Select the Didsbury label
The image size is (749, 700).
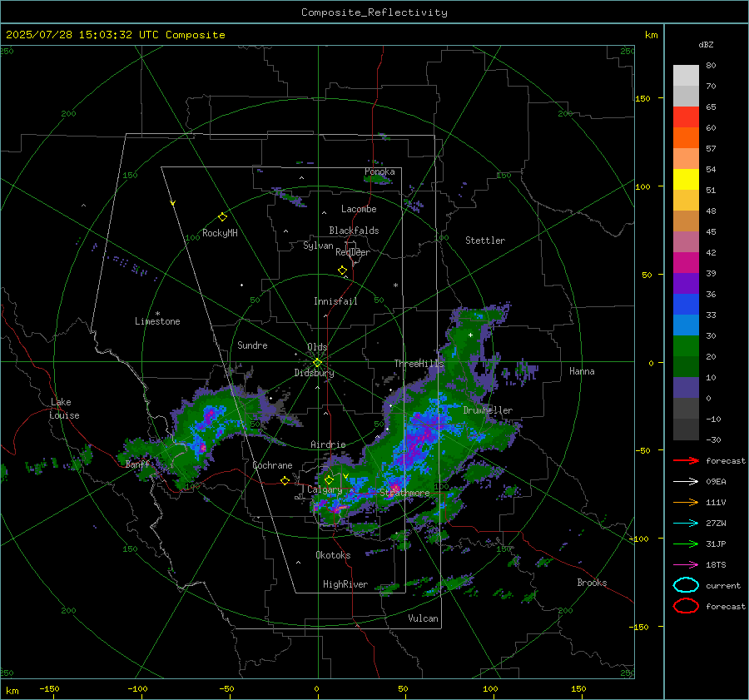point(314,373)
